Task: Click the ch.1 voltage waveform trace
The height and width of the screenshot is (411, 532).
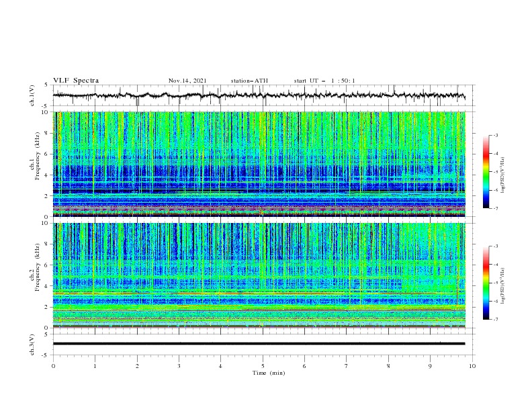Action: point(259,95)
